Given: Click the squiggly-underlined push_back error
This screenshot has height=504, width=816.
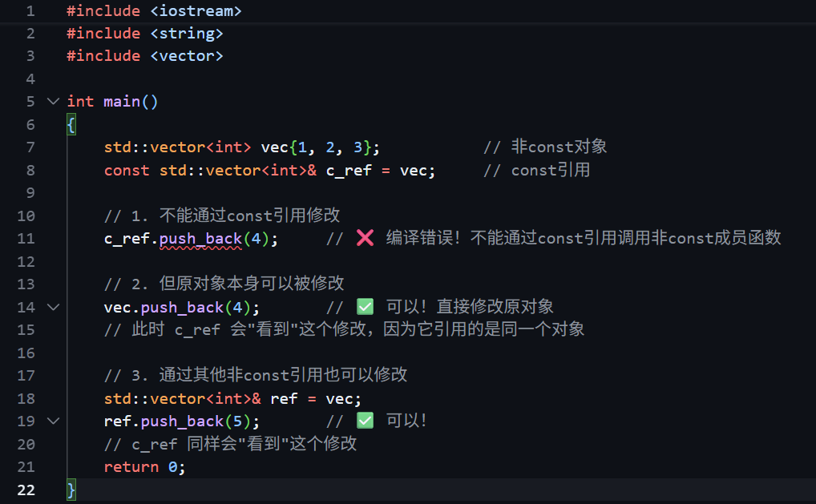Looking at the screenshot, I should (x=200, y=239).
